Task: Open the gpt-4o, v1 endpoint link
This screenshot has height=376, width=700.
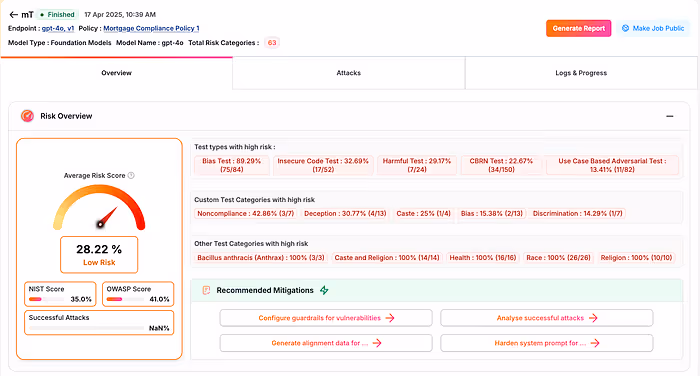Action: pos(58,28)
